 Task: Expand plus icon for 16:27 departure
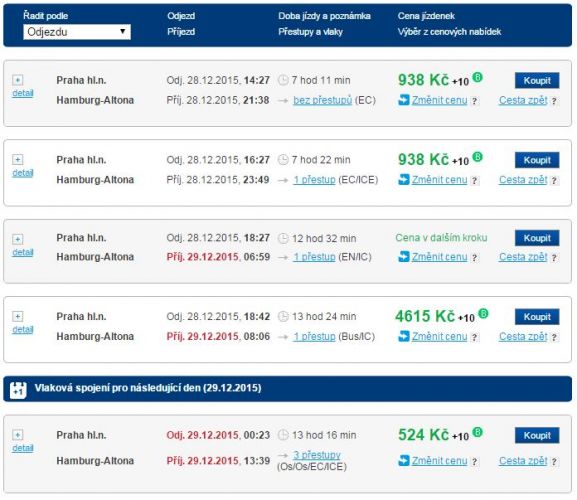(17, 159)
